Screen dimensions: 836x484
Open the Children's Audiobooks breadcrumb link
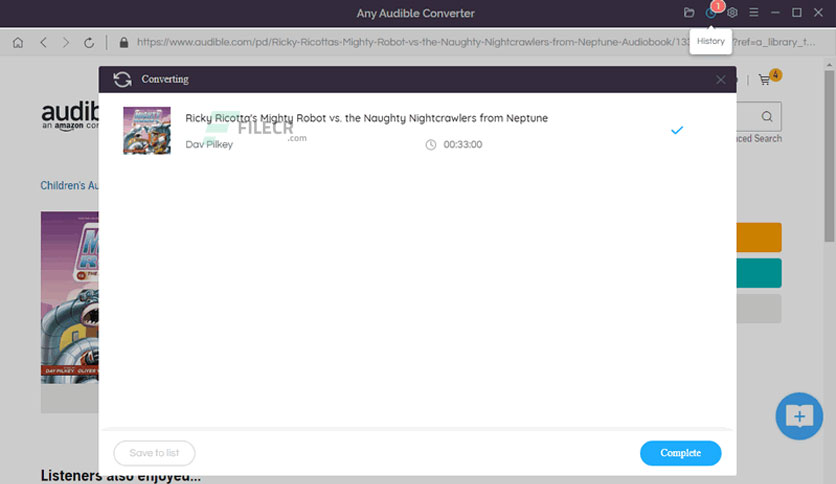69,185
